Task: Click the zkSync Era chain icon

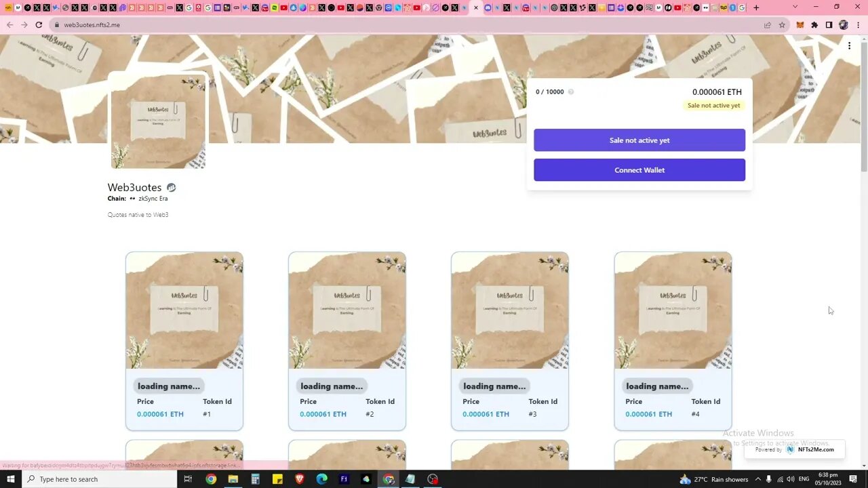Action: [132, 199]
